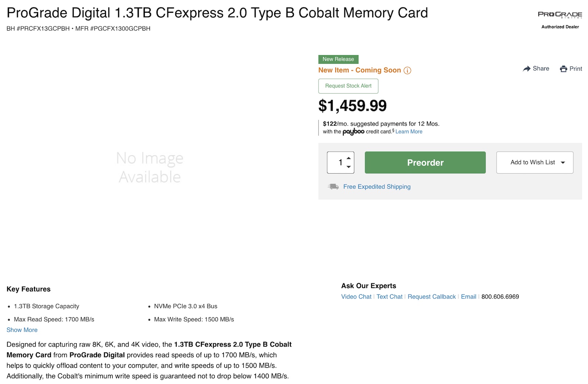
Task: Increase quantity with the up arrow
Action: click(349, 157)
